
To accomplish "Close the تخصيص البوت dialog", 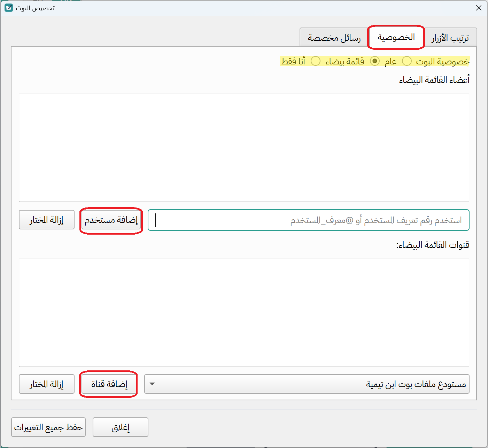I will coord(479,8).
